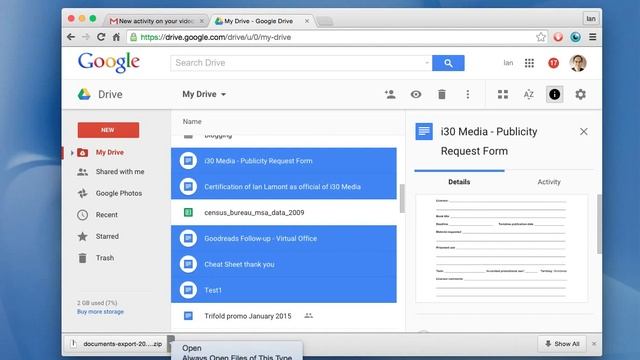The width and height of the screenshot is (640, 360).
Task: Click the red notifications badge
Action: pos(553,63)
